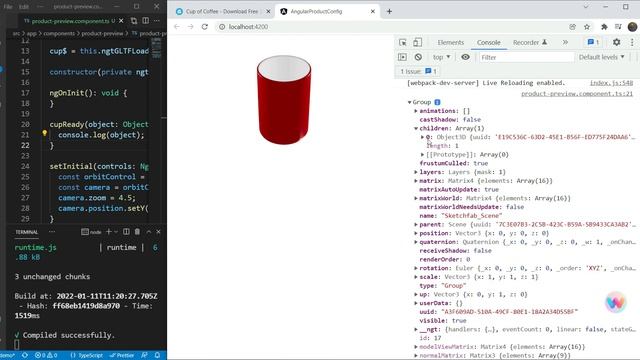Click the Prettier status bar item
Viewport: 640px width, 360px height.
tap(122, 356)
